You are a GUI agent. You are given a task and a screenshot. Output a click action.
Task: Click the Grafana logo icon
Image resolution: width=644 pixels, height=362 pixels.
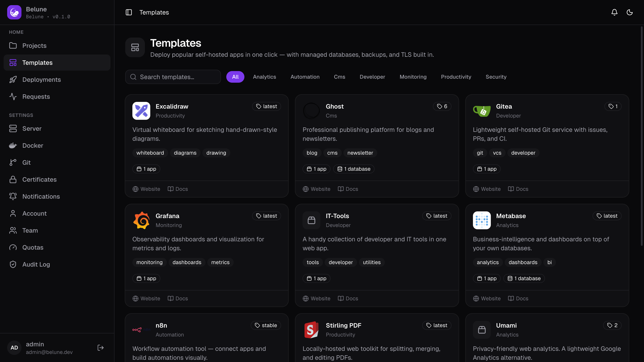[x=141, y=220]
